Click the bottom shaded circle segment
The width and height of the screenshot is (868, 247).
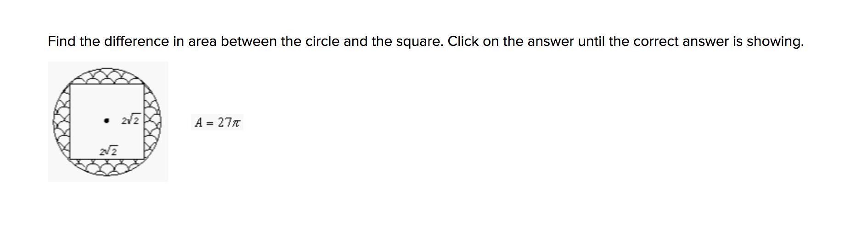[x=107, y=168]
